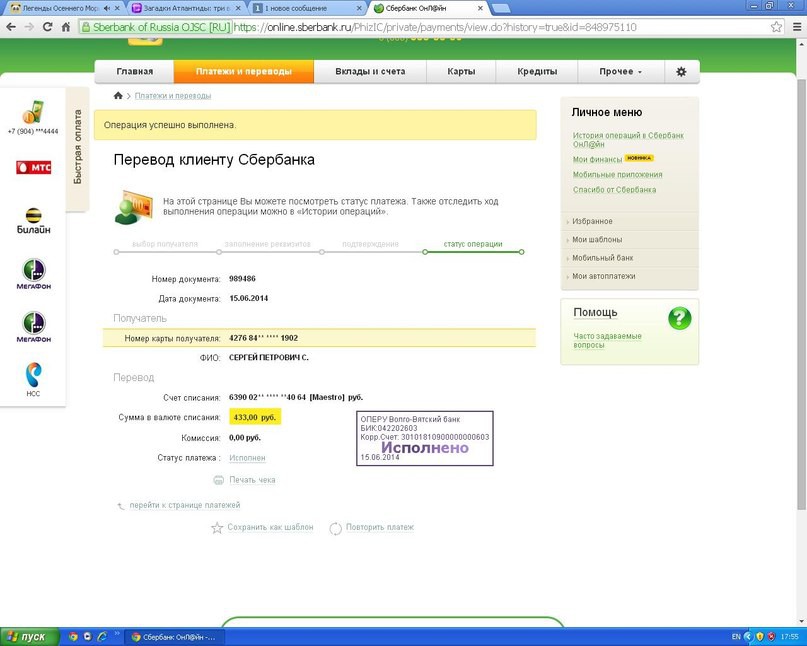
Task: Click перейти к странице платежей link
Action: (x=185, y=505)
